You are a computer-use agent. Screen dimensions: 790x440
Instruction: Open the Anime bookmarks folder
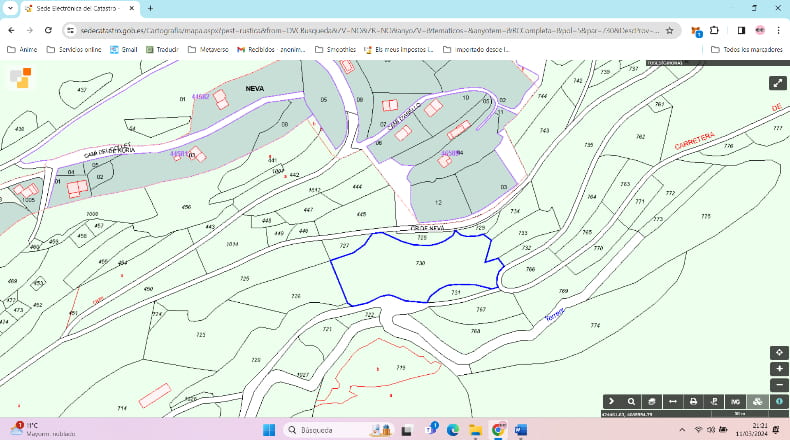[x=22, y=49]
